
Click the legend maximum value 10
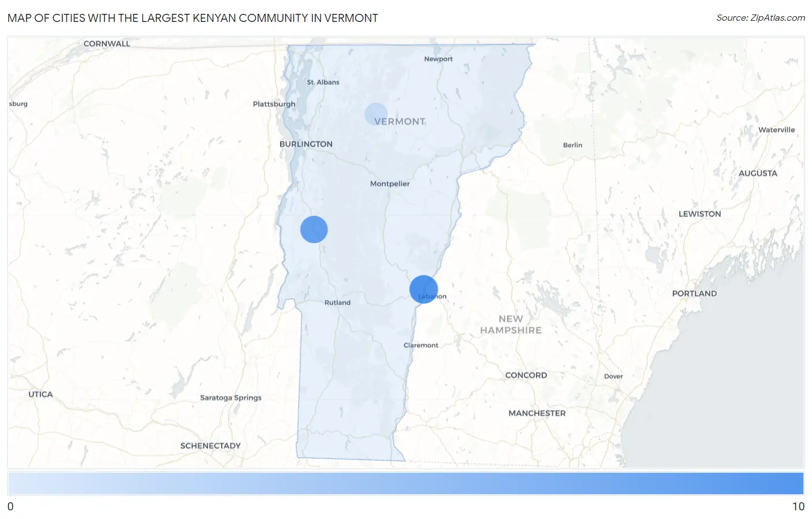pos(798,506)
